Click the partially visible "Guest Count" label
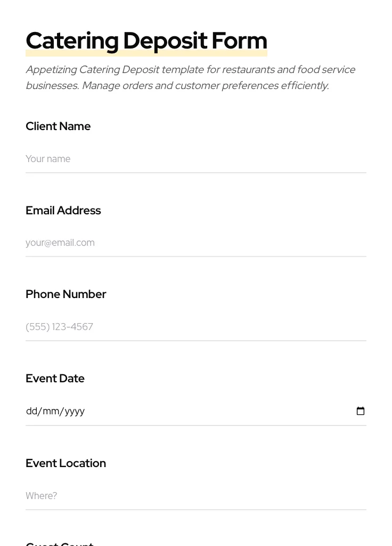392x546 pixels. [x=60, y=543]
